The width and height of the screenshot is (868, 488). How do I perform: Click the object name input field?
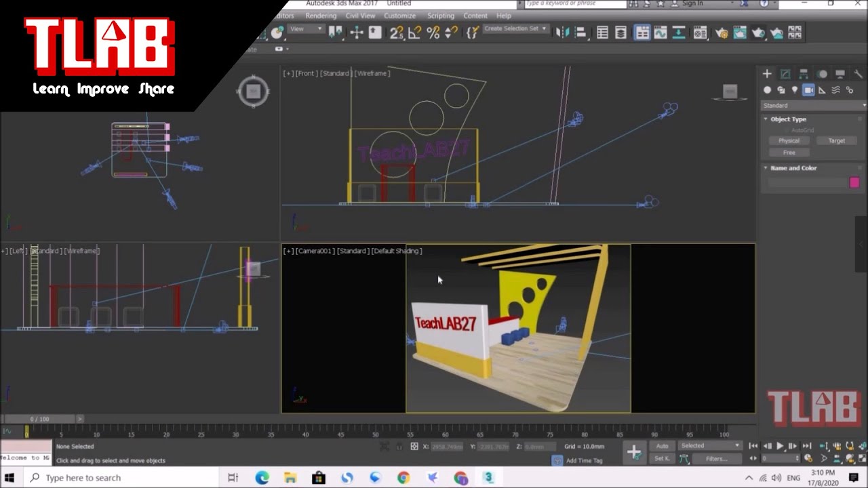808,182
